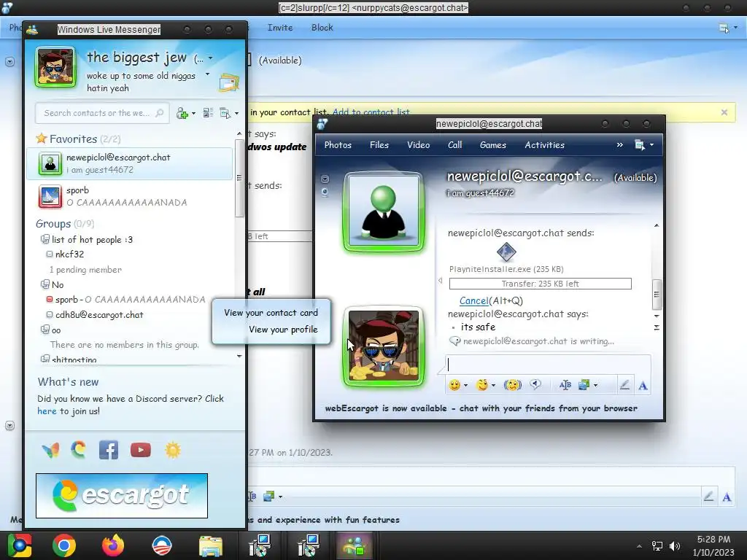Click the Escargot swirl icon
Screen dimensions: 747x560
point(79,449)
